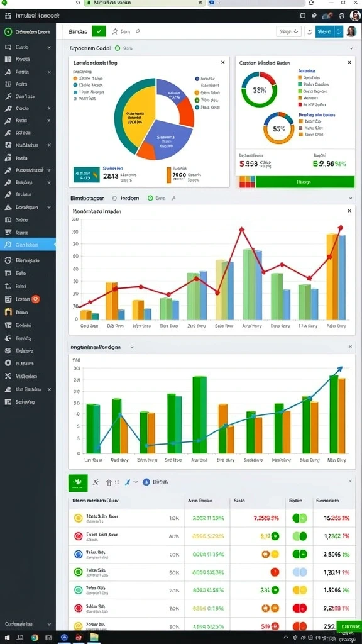Open the user avatar in the dark header bar

pos(354,16)
